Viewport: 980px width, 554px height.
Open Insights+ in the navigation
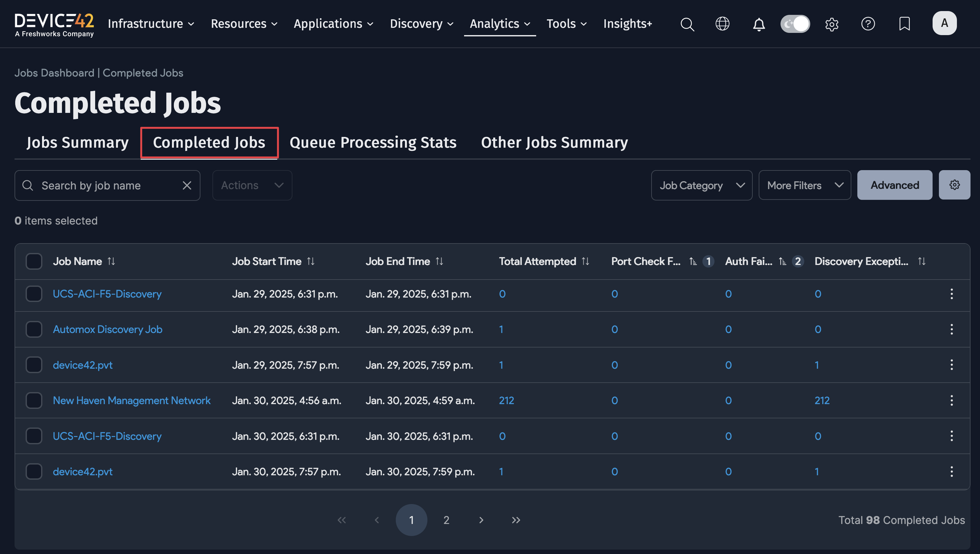click(x=628, y=24)
